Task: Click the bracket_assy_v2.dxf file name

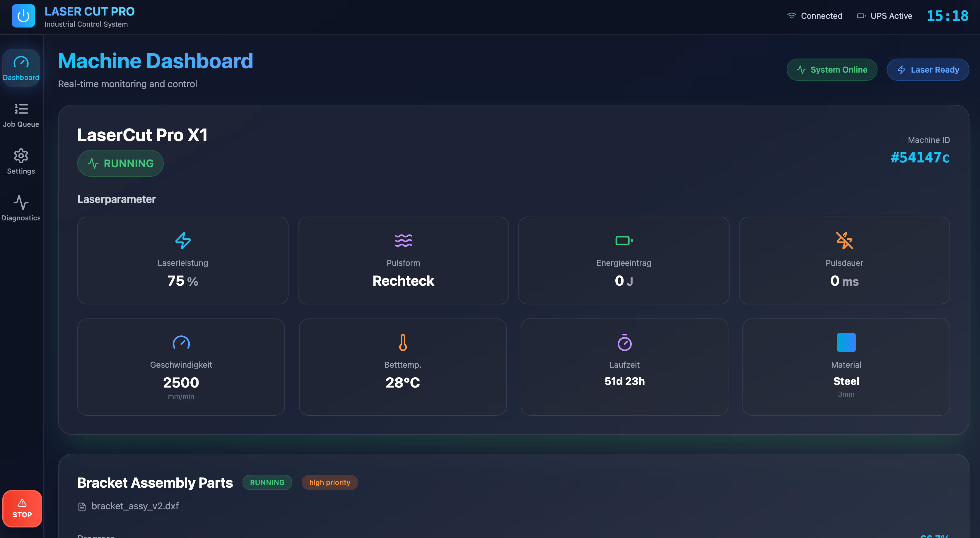Action: (x=135, y=506)
